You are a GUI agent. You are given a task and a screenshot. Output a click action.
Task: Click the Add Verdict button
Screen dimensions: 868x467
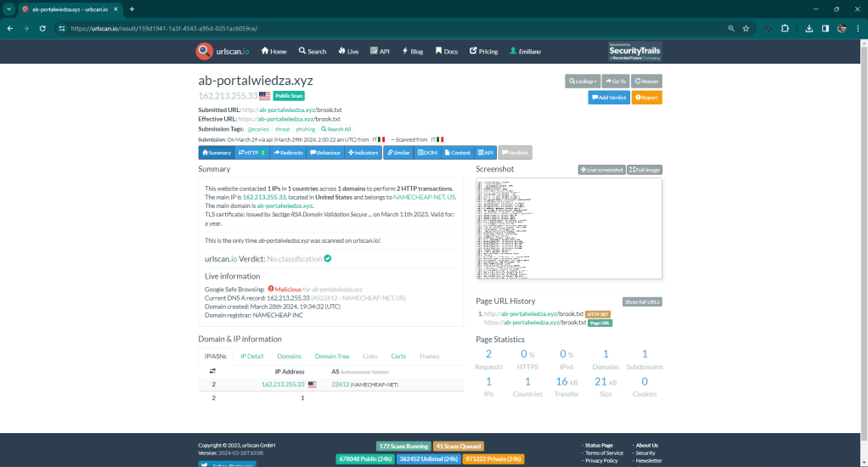pyautogui.click(x=609, y=98)
